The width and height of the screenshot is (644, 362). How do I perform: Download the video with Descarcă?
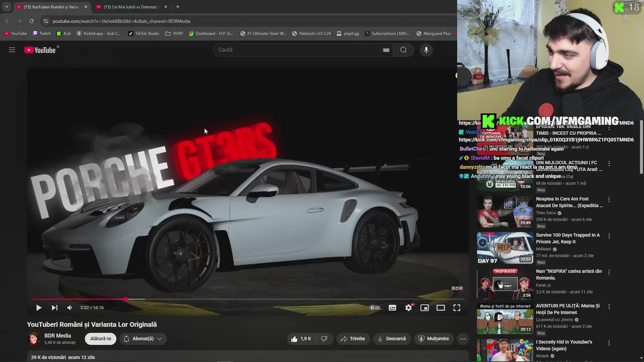click(x=391, y=339)
